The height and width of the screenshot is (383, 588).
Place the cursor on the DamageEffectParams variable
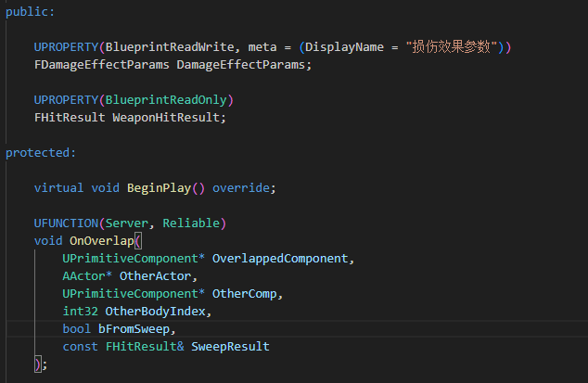(241, 65)
